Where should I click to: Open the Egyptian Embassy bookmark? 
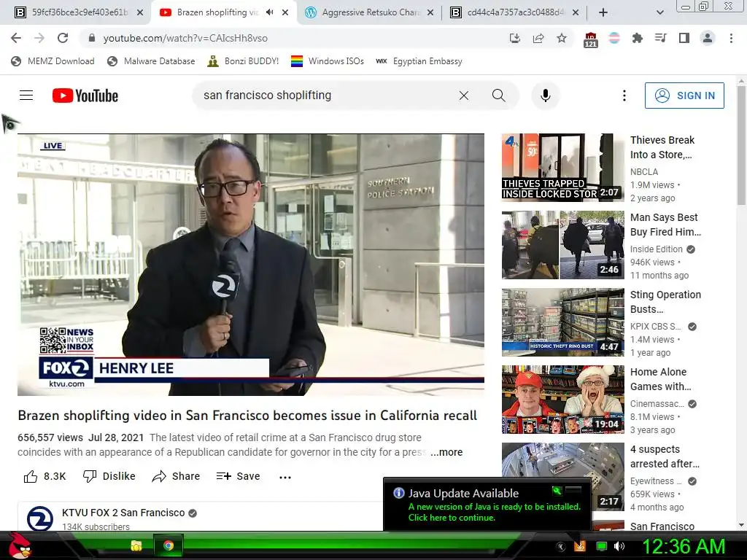tap(419, 61)
